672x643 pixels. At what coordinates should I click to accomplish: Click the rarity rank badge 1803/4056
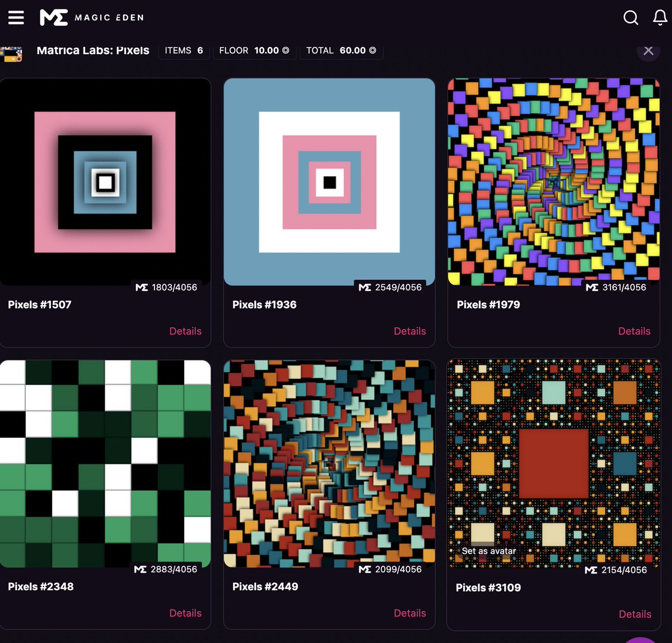166,287
